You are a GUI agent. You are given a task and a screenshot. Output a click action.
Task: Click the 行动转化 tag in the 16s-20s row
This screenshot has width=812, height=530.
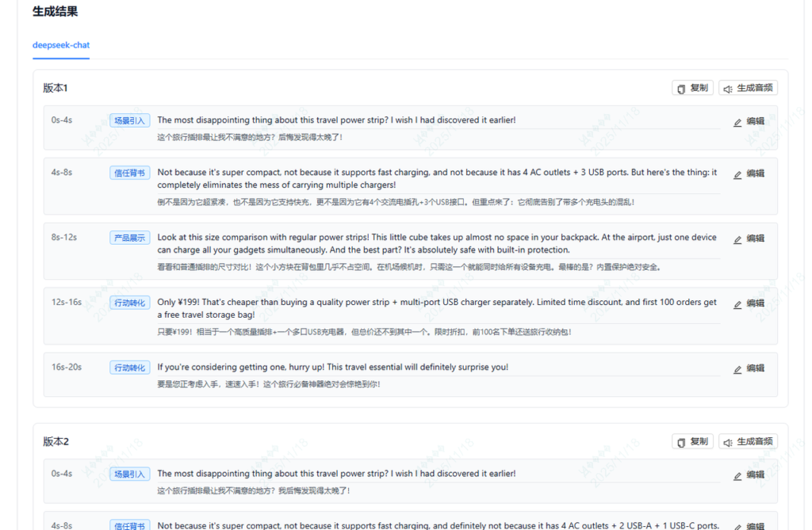click(129, 368)
